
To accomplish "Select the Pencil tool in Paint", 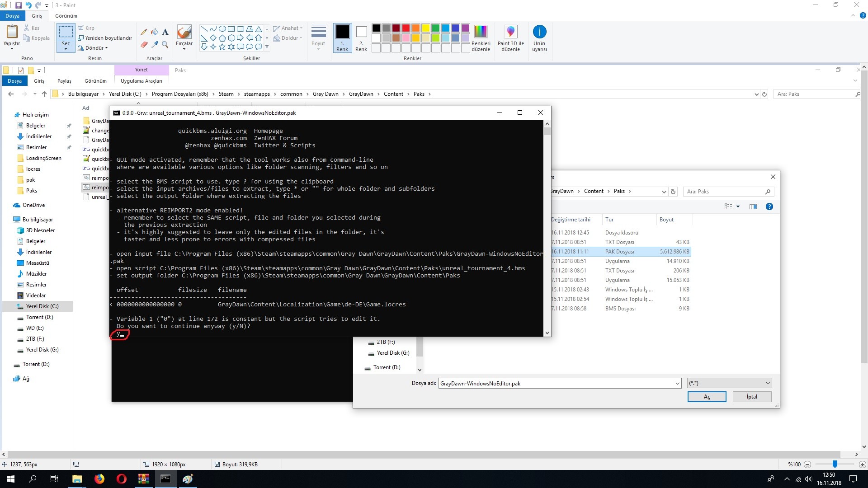I will click(x=144, y=32).
